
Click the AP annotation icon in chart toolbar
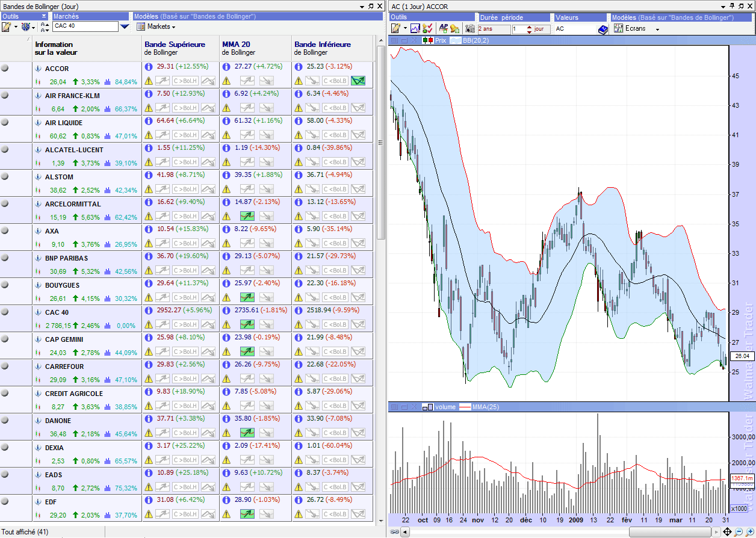443,28
